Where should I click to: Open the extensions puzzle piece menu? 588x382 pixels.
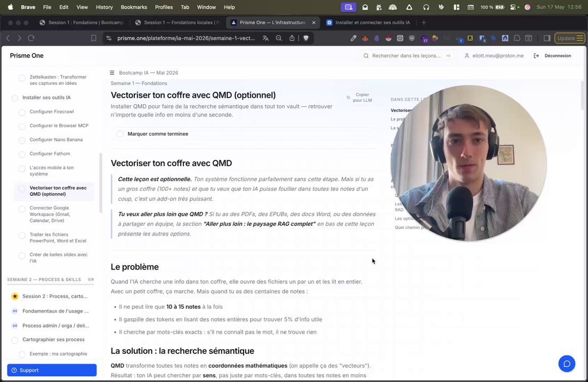click(517, 38)
